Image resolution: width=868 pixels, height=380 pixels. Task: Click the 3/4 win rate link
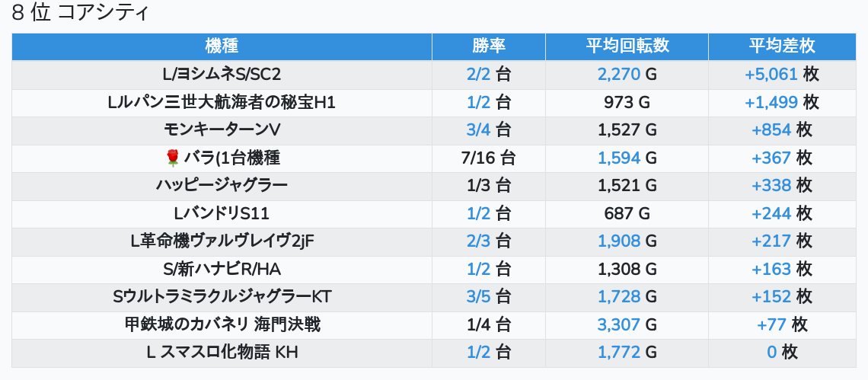coord(478,130)
